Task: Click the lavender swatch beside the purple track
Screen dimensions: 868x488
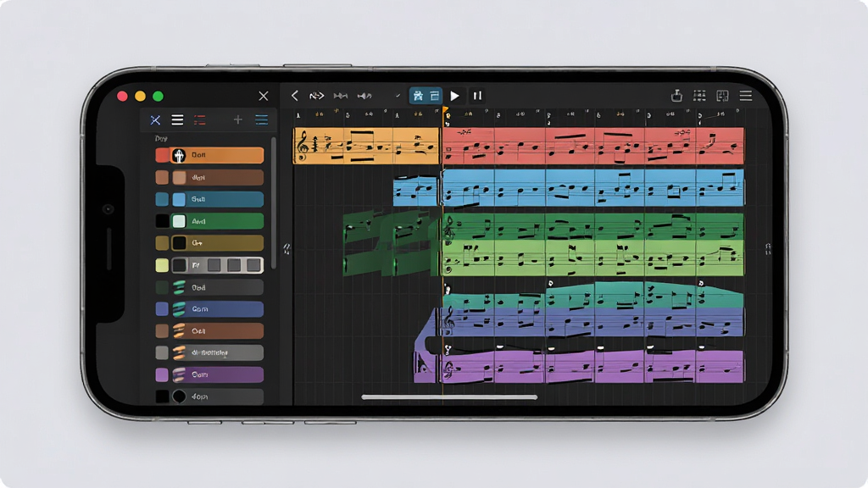Action: pyautogui.click(x=162, y=374)
